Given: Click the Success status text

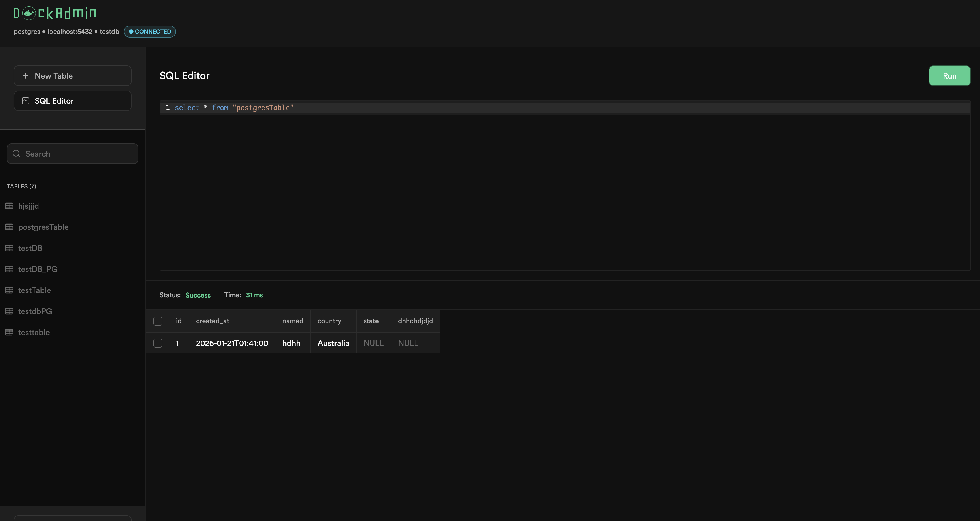Looking at the screenshot, I should (198, 295).
